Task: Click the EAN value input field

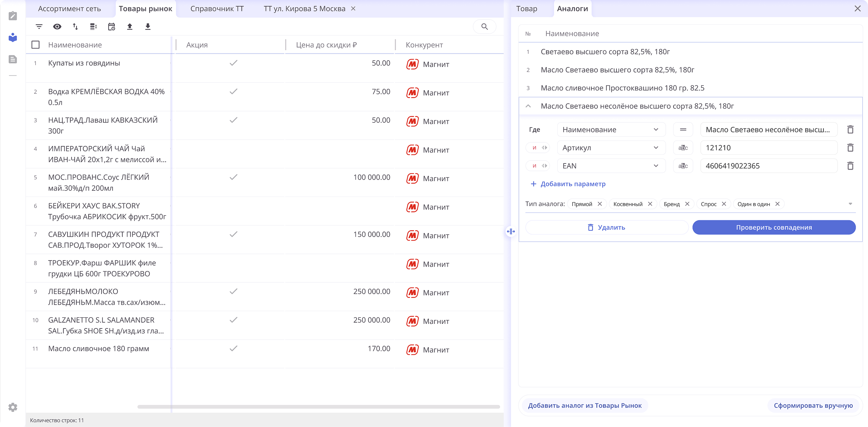Action: [x=769, y=166]
